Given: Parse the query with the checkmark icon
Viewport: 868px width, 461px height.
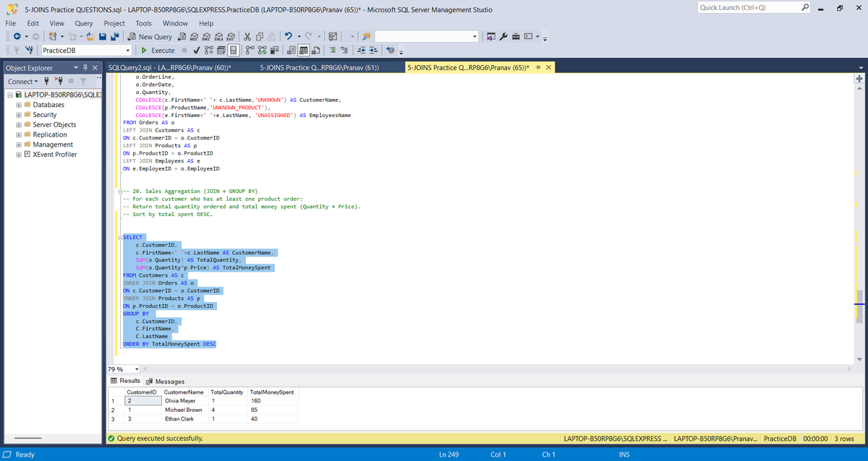Looking at the screenshot, I should (195, 50).
